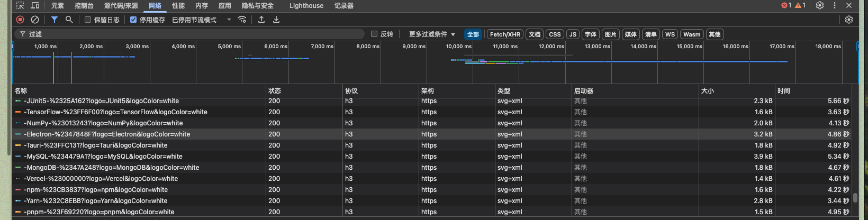Toggle the device toolbar icon
The height and width of the screenshot is (220, 868).
click(x=35, y=5)
